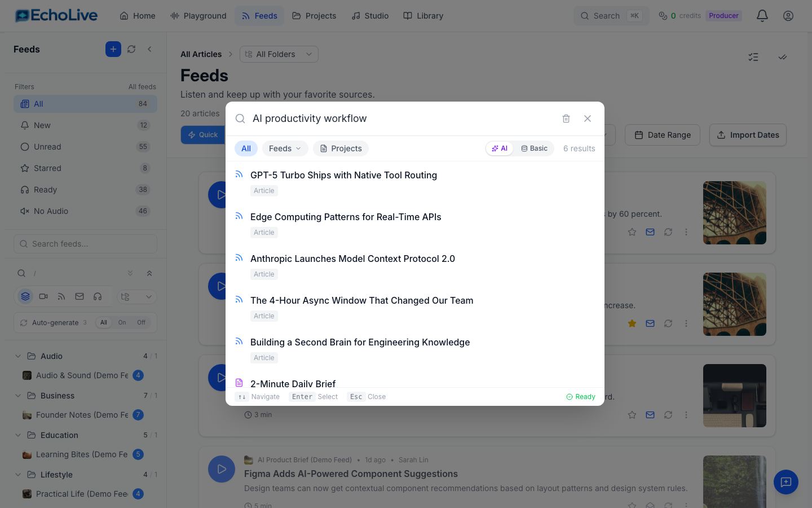Unstar the highlighted article star
Viewport: 812px width, 508px height.
click(632, 323)
